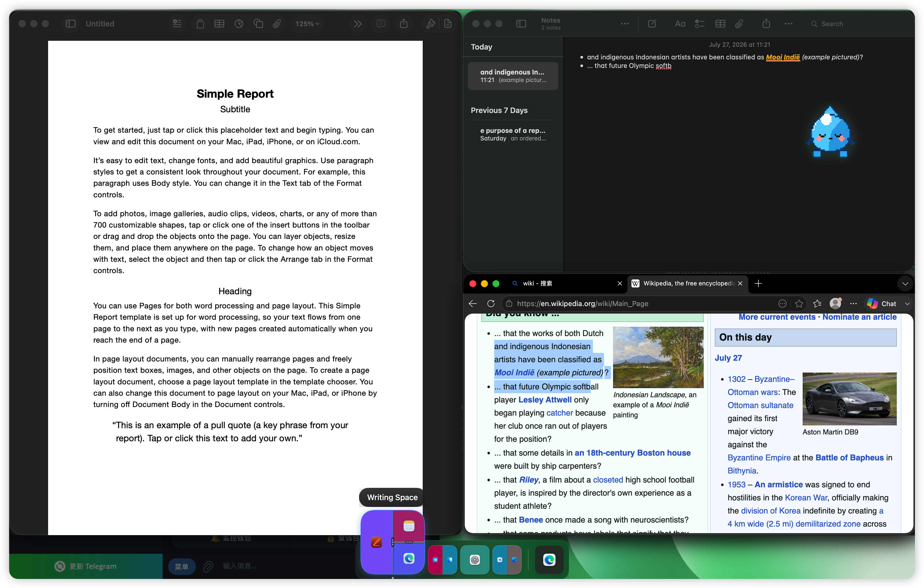The width and height of the screenshot is (924, 588).
Task: Toggle the Pages sidebar view button
Action: [70, 24]
